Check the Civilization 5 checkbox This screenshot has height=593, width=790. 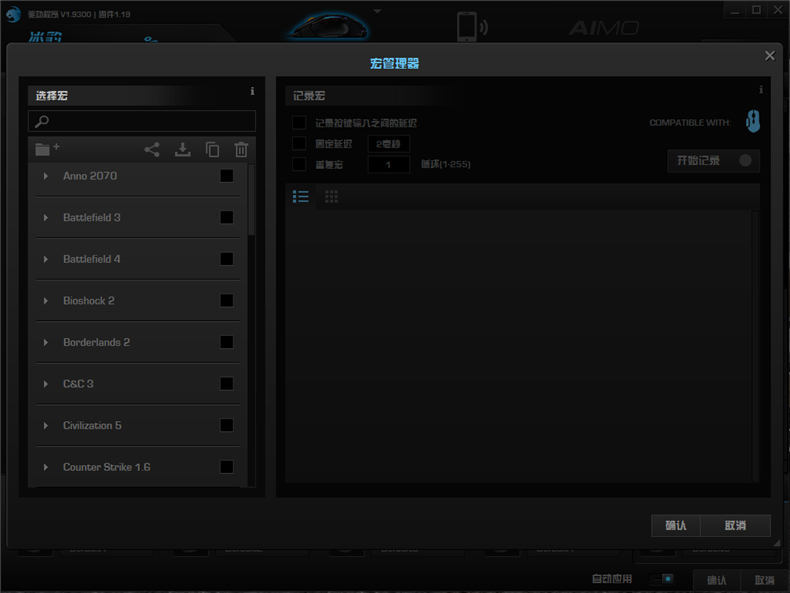point(227,425)
